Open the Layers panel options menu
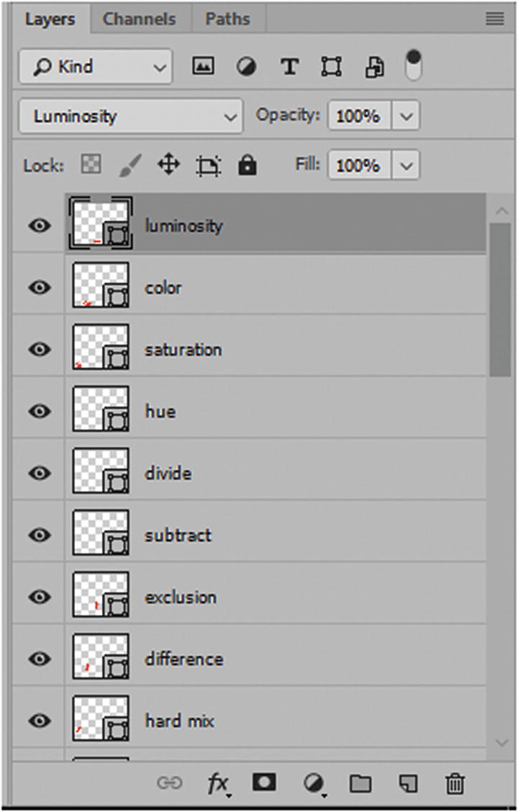Image resolution: width=518 pixels, height=812 pixels. coord(495,19)
